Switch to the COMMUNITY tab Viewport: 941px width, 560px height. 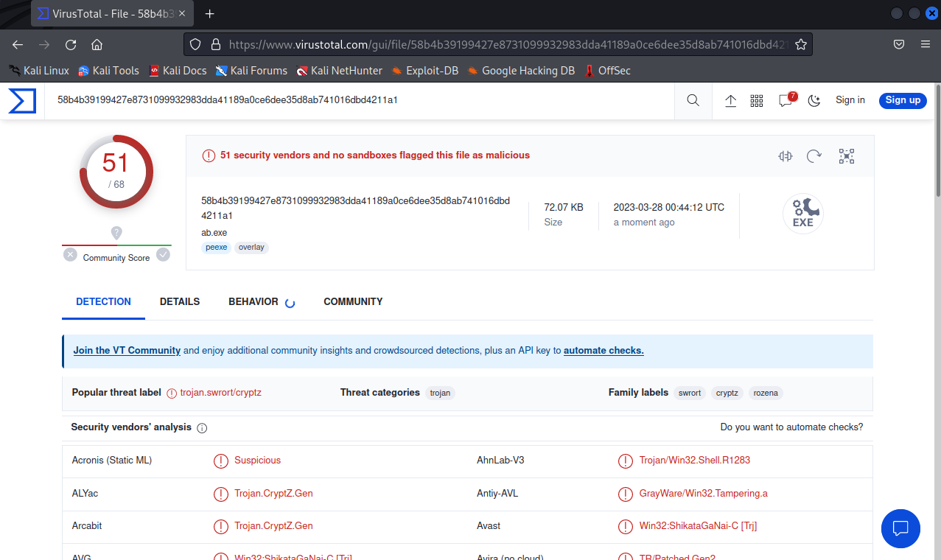pos(353,301)
